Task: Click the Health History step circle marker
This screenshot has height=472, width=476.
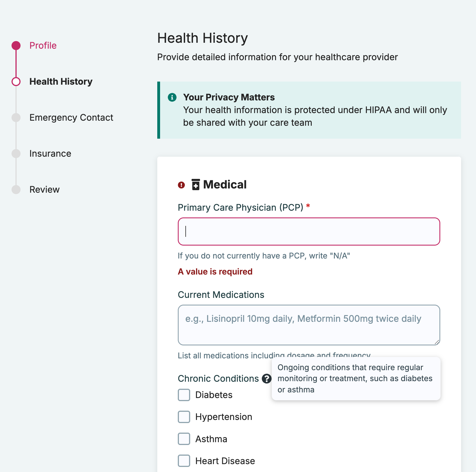Action: (16, 82)
